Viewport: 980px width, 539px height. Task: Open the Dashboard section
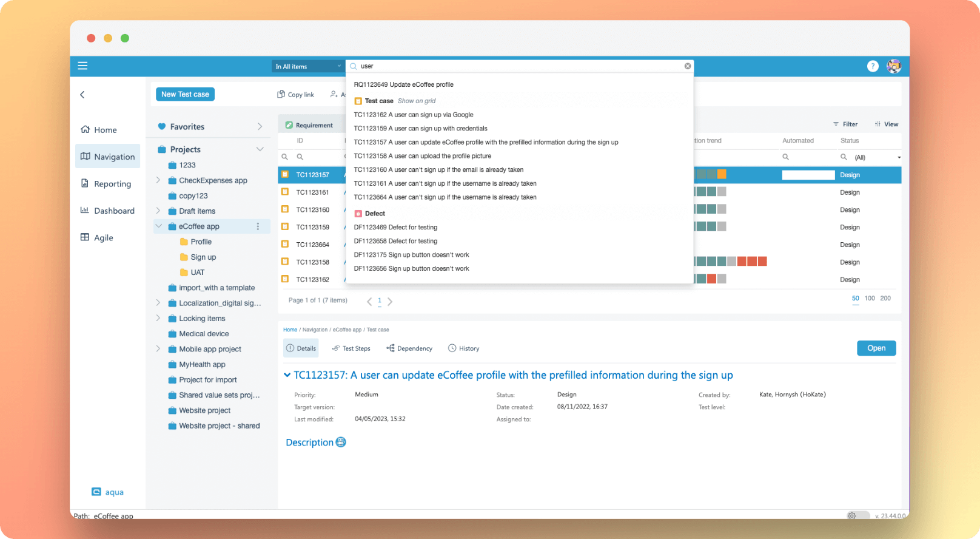pyautogui.click(x=108, y=211)
